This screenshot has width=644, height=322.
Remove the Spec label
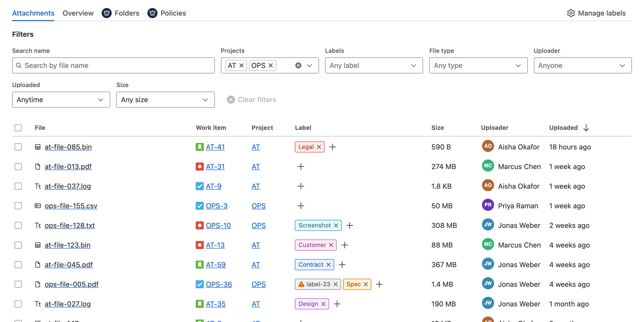pyautogui.click(x=366, y=284)
